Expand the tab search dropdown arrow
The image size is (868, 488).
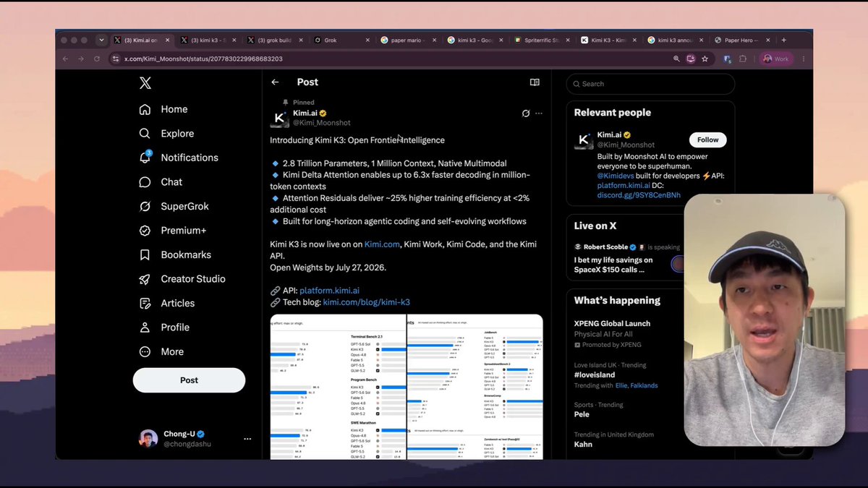click(101, 40)
